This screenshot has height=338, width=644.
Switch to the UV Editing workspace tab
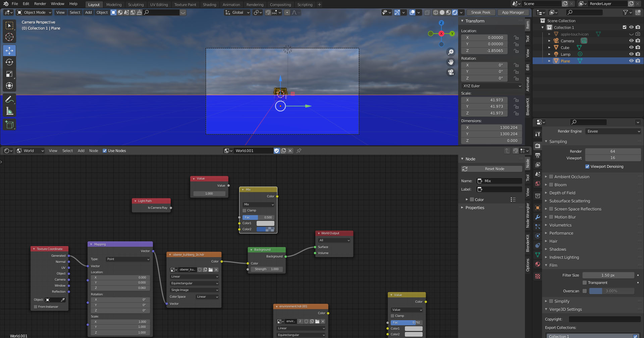[x=159, y=5]
